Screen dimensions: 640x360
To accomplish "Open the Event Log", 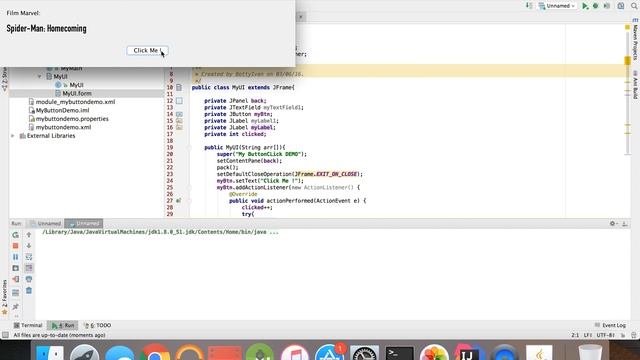I will (610, 325).
